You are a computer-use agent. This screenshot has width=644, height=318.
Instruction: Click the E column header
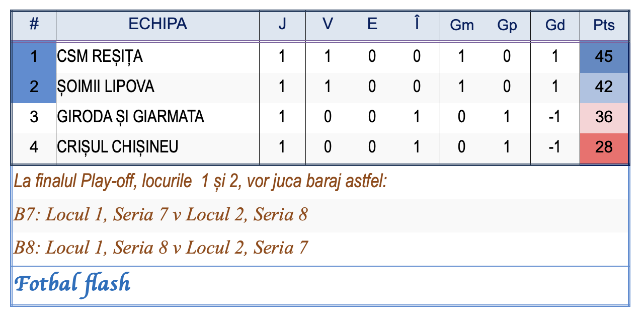372,24
